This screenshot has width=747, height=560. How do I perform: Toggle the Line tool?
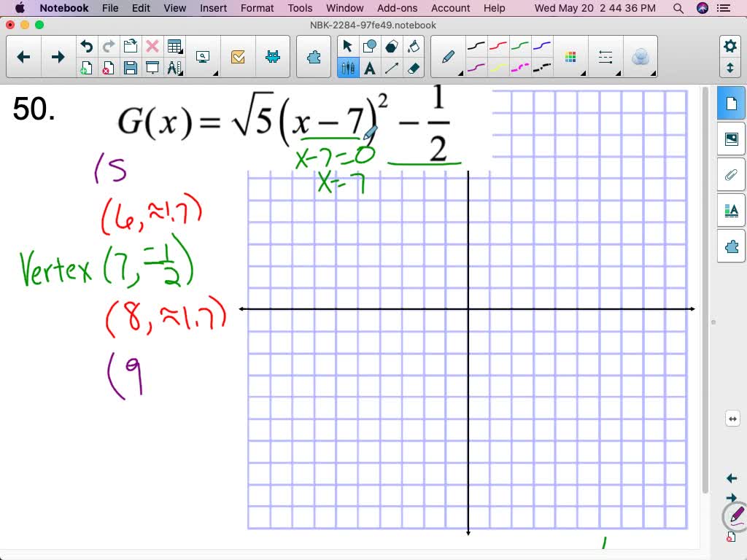click(x=393, y=67)
